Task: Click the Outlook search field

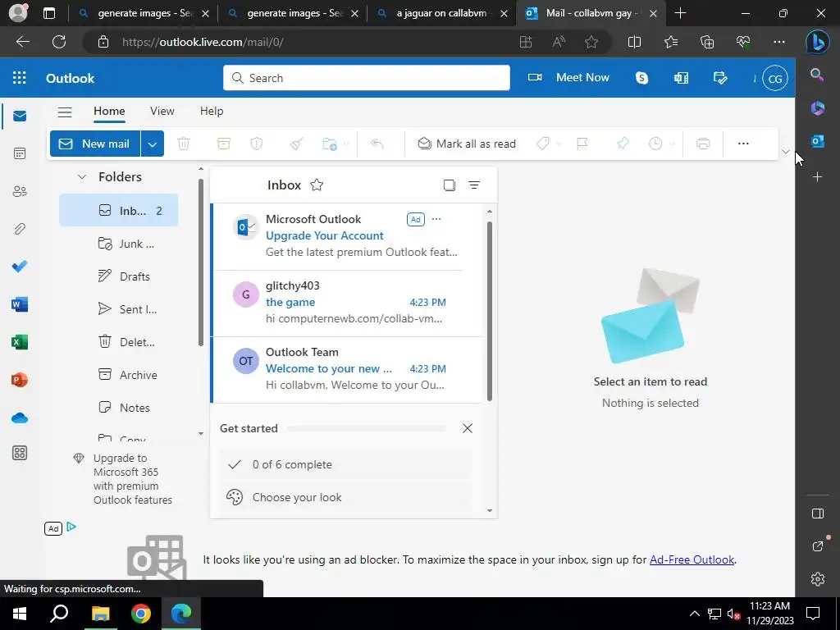Action: click(x=367, y=78)
